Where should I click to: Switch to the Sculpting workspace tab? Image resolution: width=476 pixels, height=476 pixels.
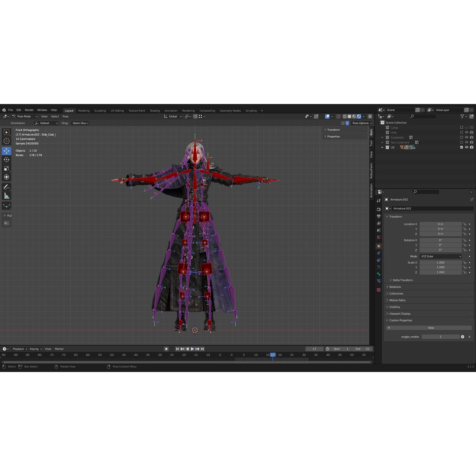[100, 111]
